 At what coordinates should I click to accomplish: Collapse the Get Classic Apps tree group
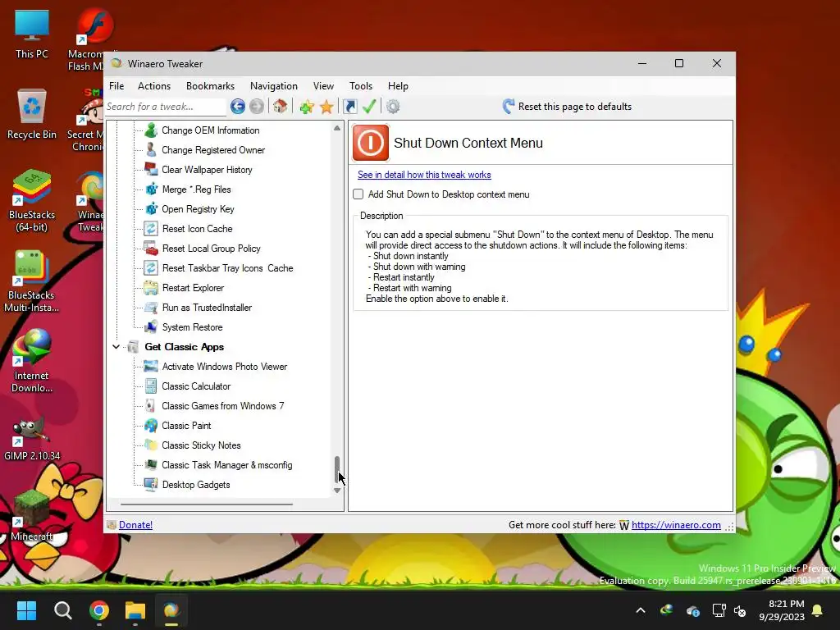[x=116, y=347]
